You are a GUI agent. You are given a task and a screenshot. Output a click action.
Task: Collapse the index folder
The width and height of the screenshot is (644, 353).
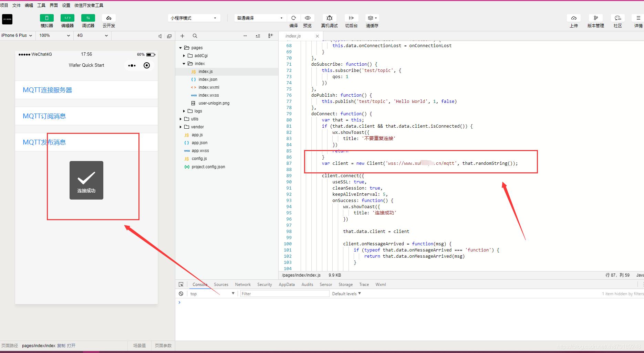(184, 64)
